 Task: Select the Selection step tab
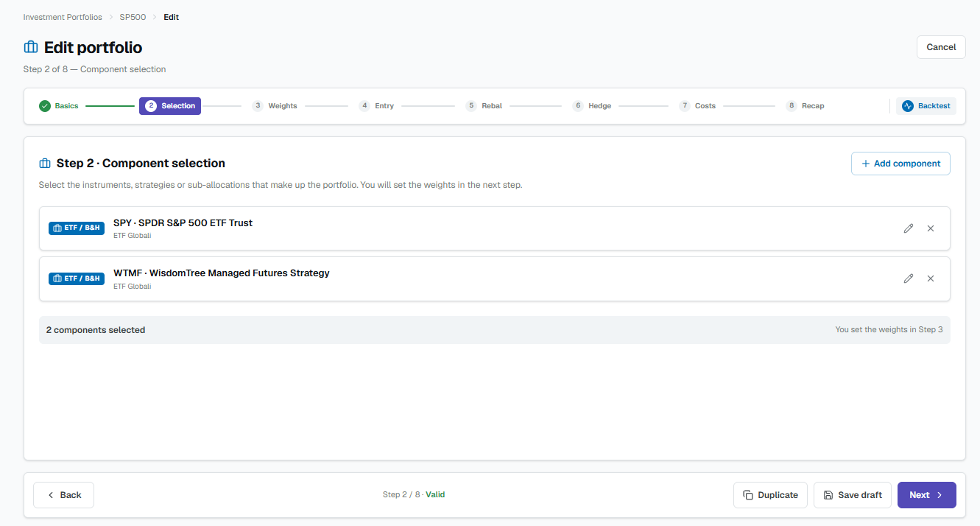(170, 106)
